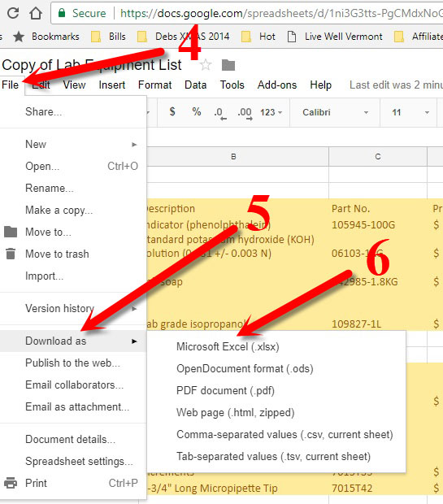The height and width of the screenshot is (504, 443).
Task: Open the Format menu
Action: click(154, 85)
